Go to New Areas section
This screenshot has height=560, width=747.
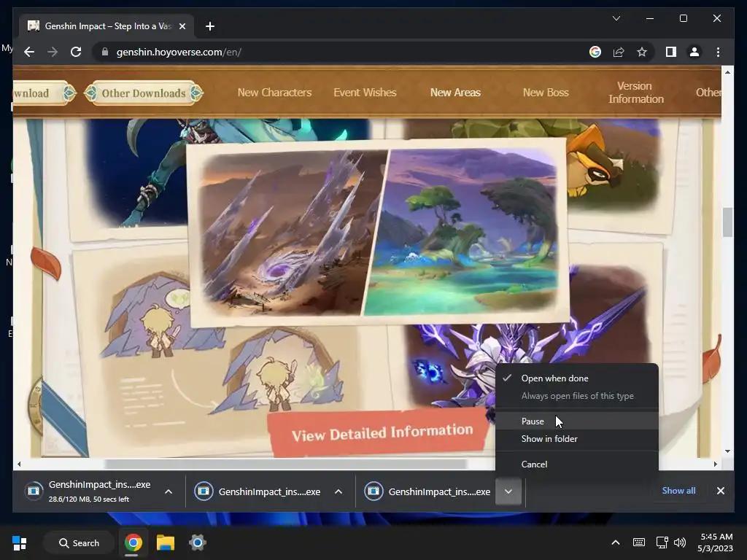(455, 93)
